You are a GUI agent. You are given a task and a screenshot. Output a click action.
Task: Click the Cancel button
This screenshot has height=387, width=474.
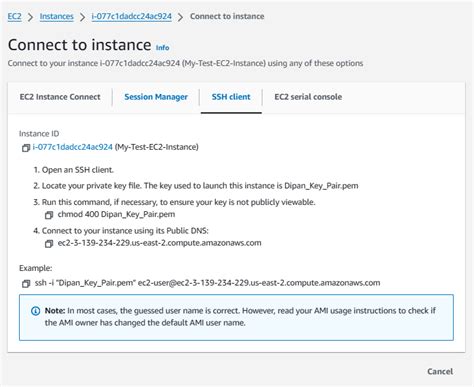[x=440, y=371]
